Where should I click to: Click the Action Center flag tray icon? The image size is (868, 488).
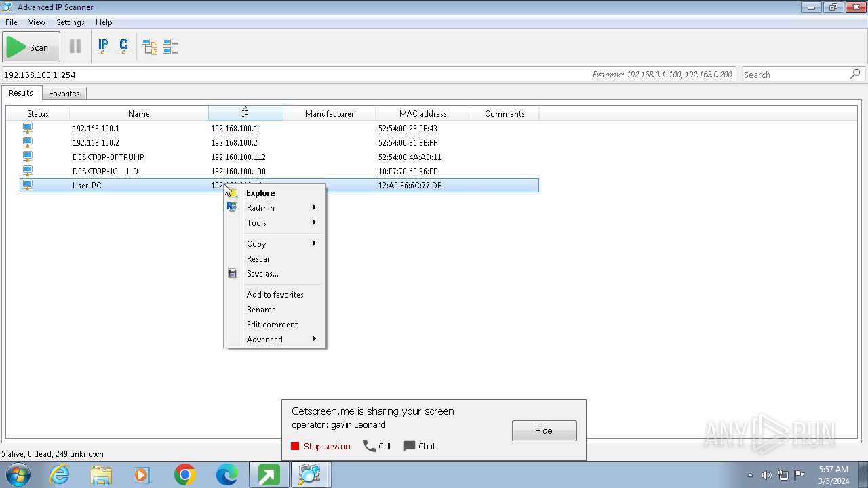pos(800,475)
